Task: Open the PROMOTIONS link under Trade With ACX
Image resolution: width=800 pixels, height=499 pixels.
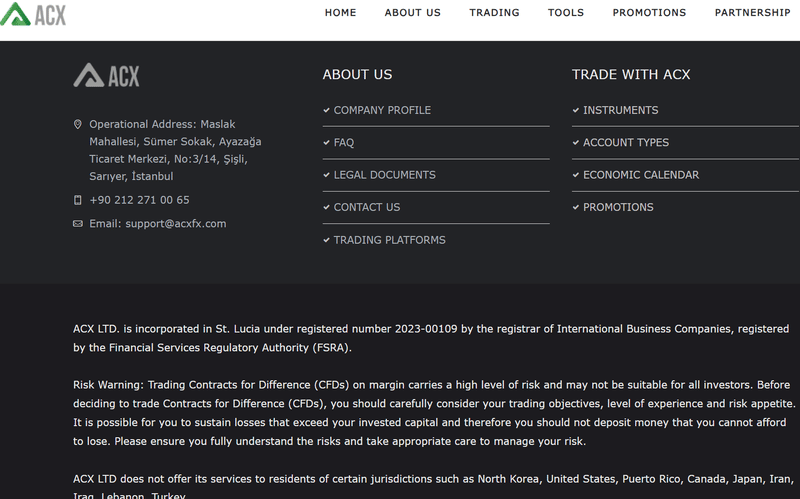Action: pos(618,207)
